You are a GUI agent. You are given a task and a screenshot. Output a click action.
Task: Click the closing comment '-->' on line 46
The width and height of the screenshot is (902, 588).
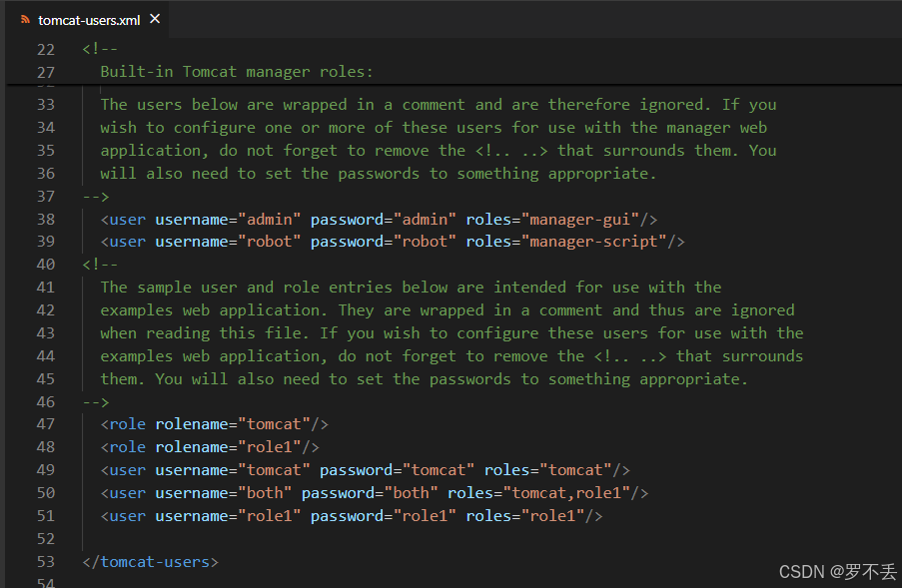[x=96, y=402]
